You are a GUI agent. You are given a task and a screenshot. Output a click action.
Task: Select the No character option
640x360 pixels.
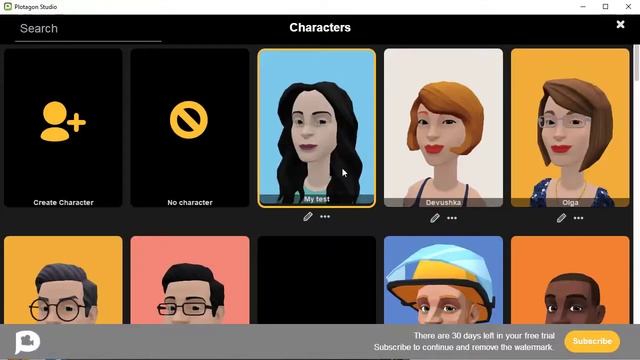[x=190, y=128]
